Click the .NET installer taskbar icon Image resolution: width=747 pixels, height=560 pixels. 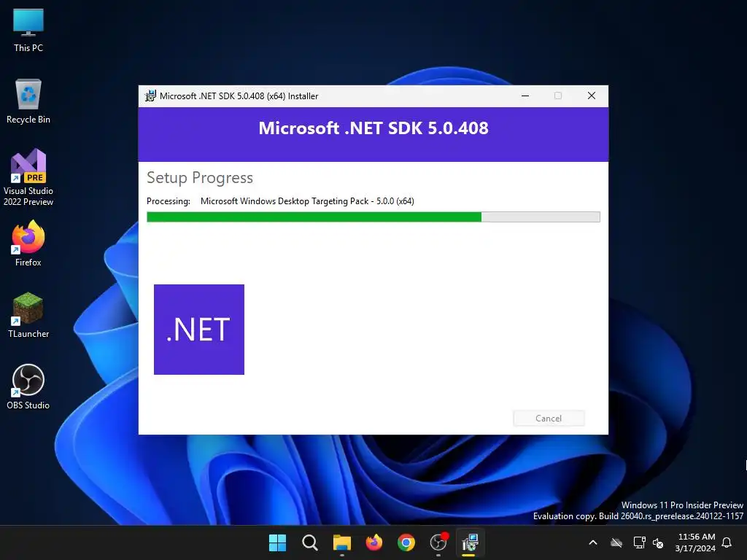point(471,542)
